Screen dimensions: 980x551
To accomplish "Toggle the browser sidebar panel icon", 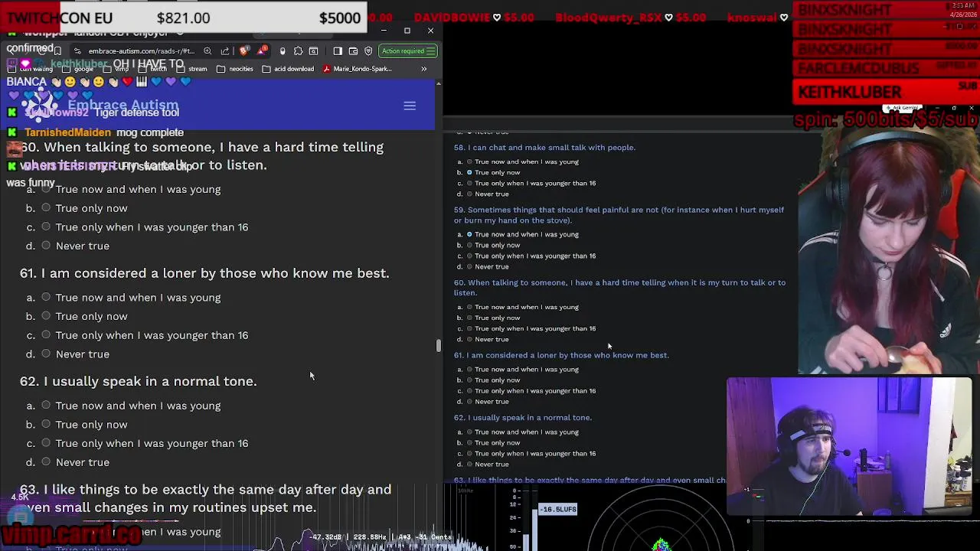I will coord(338,51).
